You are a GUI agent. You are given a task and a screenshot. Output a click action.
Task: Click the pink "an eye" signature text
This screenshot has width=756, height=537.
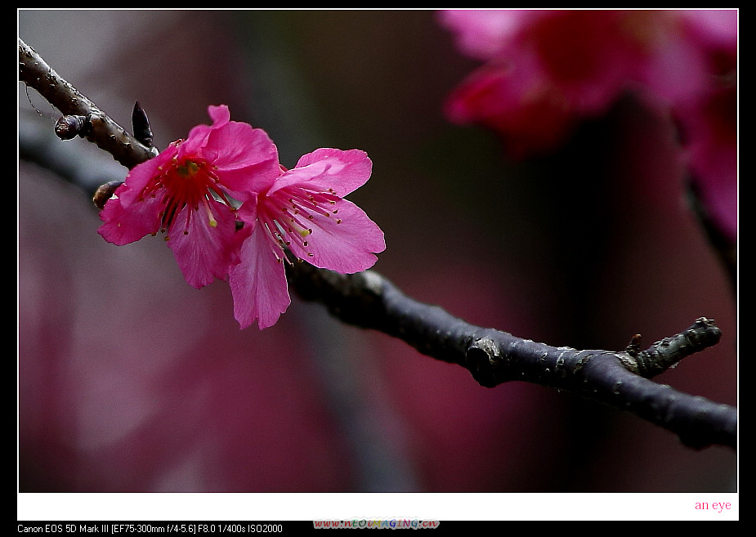click(713, 505)
